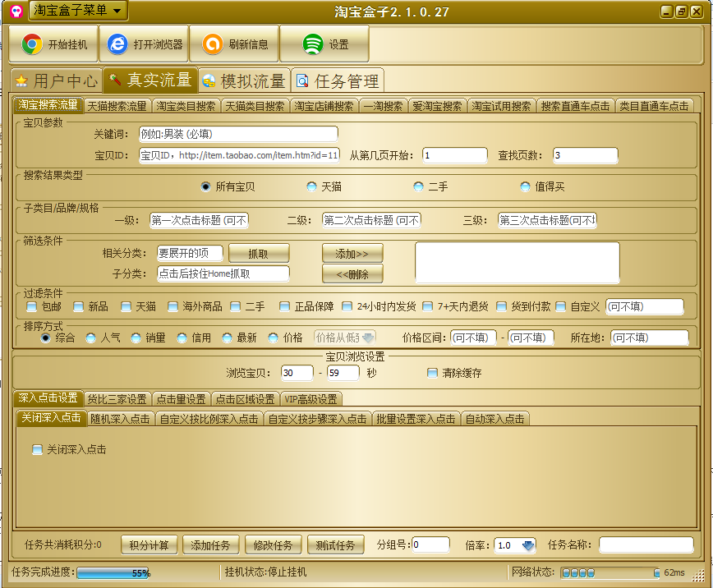The image size is (713, 588).
Task: Click the green Spotify-style 设置 icon
Action: coord(313,44)
